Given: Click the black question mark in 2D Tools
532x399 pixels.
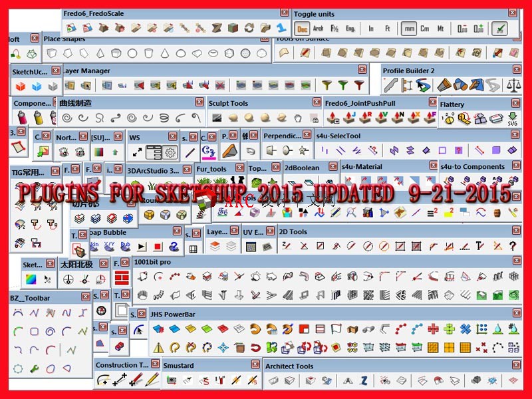Looking at the screenshot, I should 513,245.
